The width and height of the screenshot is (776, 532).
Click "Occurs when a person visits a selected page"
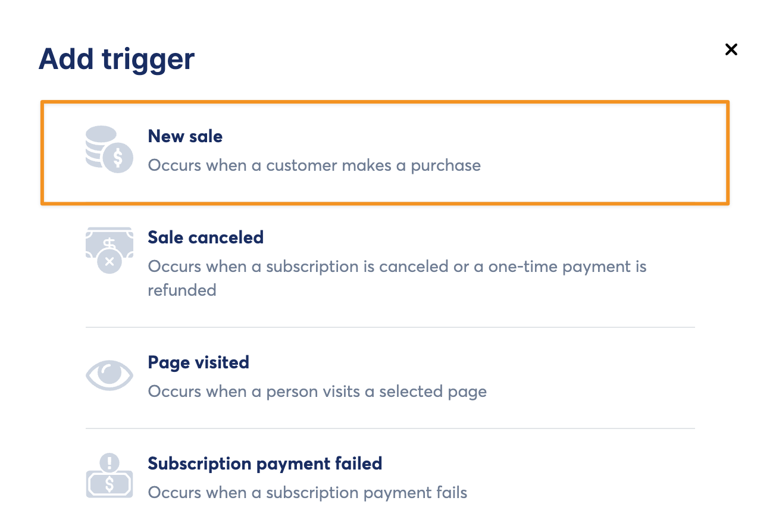pyautogui.click(x=317, y=392)
